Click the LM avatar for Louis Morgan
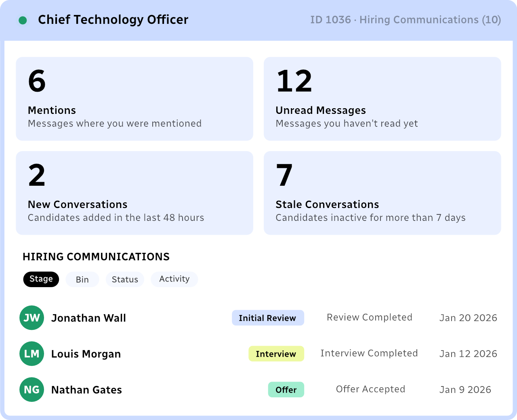The width and height of the screenshot is (517, 420). click(x=32, y=354)
